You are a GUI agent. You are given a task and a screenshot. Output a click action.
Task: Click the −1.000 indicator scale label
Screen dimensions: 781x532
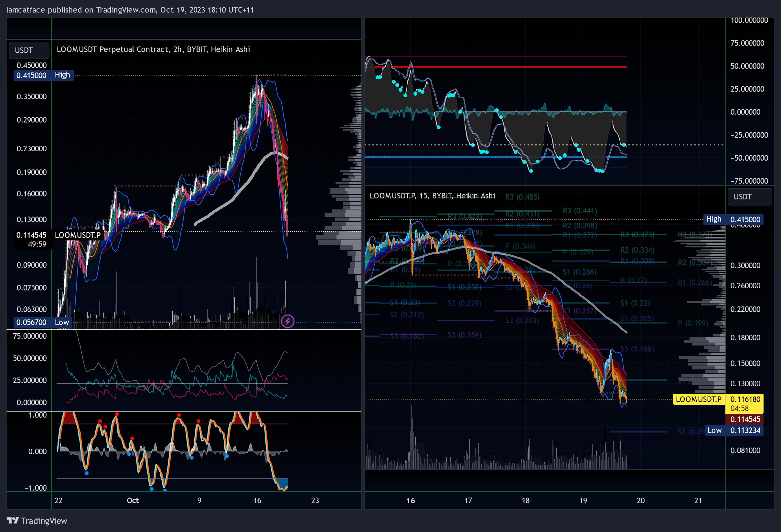36,488
